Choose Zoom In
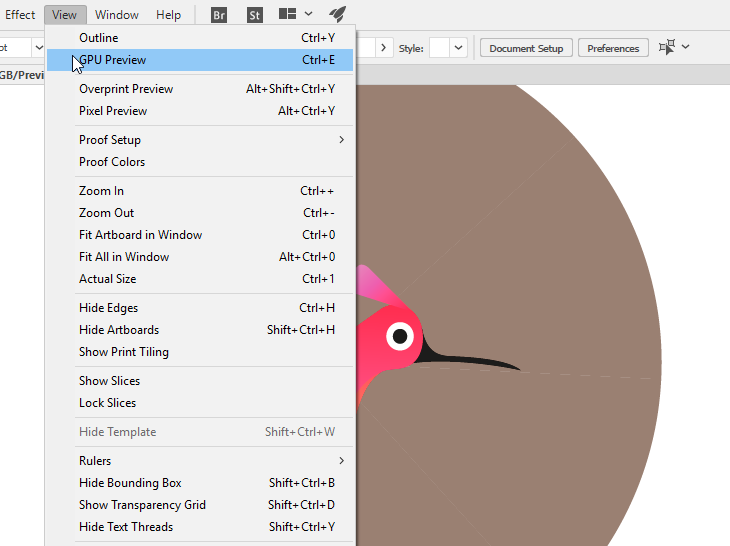This screenshot has width=730, height=546. pos(200,191)
